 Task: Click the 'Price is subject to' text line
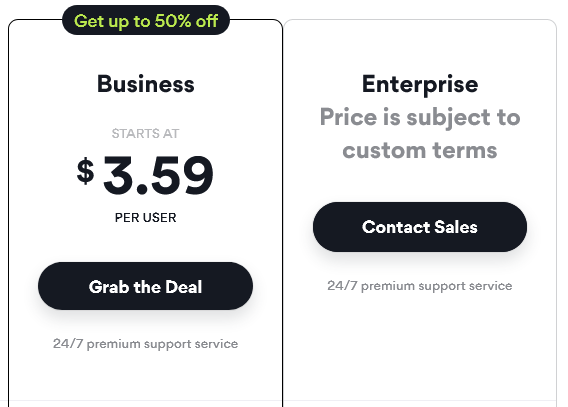(420, 118)
